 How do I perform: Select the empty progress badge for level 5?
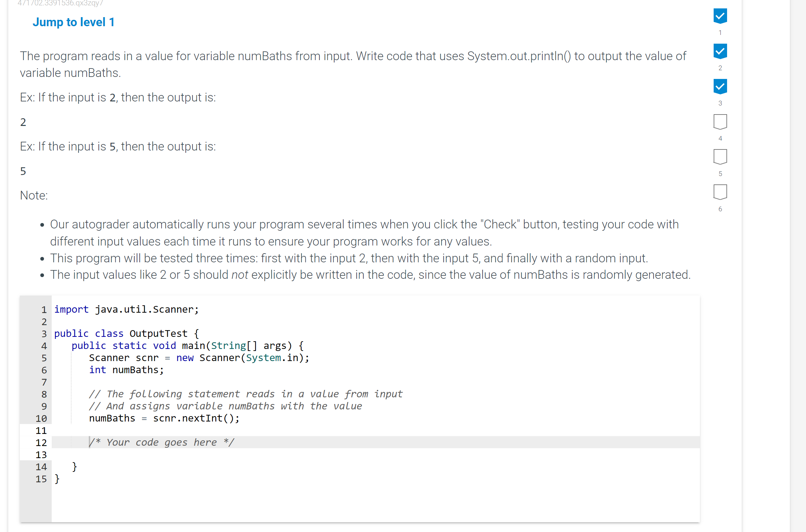tap(720, 157)
